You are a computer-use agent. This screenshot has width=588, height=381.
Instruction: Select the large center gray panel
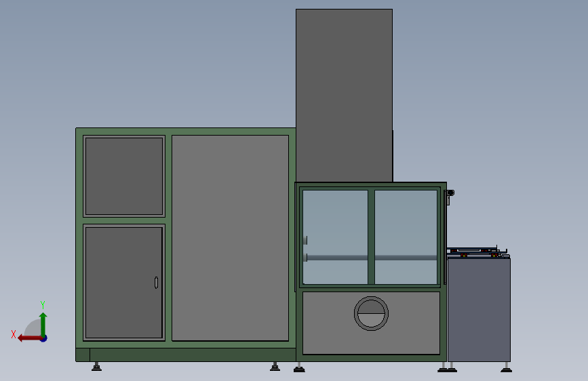[231, 238]
